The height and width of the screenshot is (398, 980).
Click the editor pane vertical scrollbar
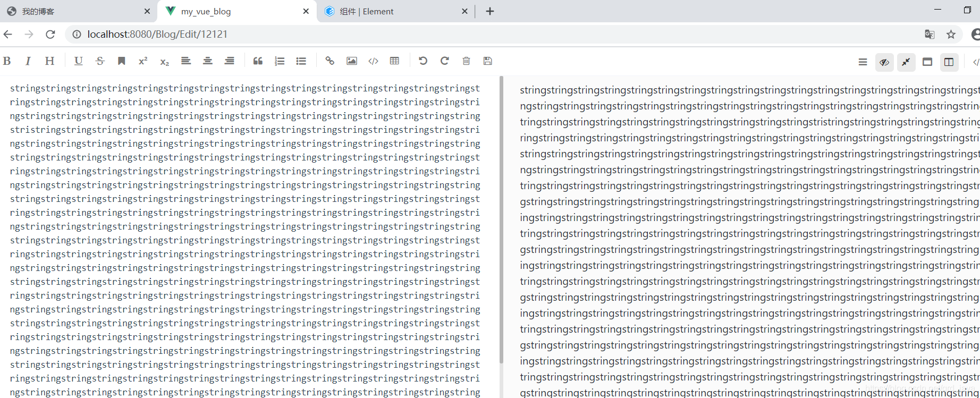(501, 220)
